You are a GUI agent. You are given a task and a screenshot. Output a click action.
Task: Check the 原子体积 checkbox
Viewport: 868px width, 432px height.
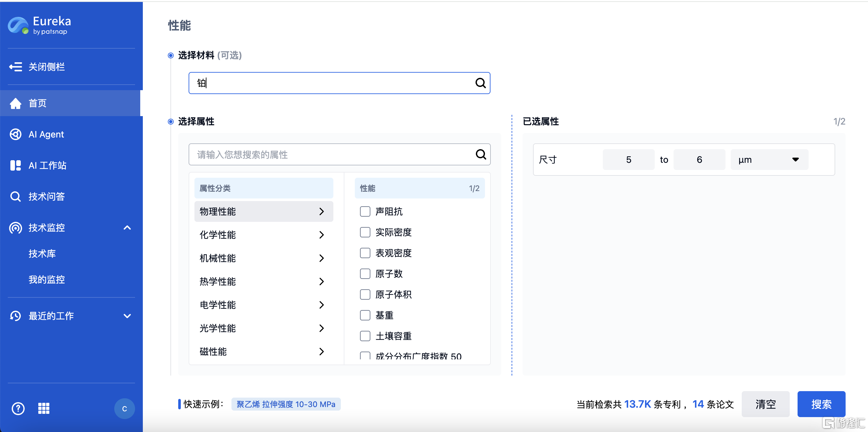click(x=365, y=294)
